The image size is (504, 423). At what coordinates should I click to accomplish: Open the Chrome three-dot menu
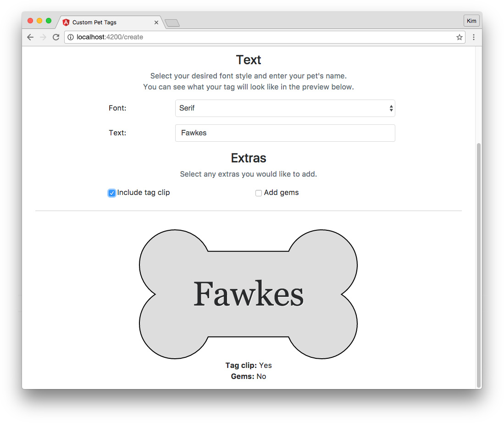click(473, 37)
